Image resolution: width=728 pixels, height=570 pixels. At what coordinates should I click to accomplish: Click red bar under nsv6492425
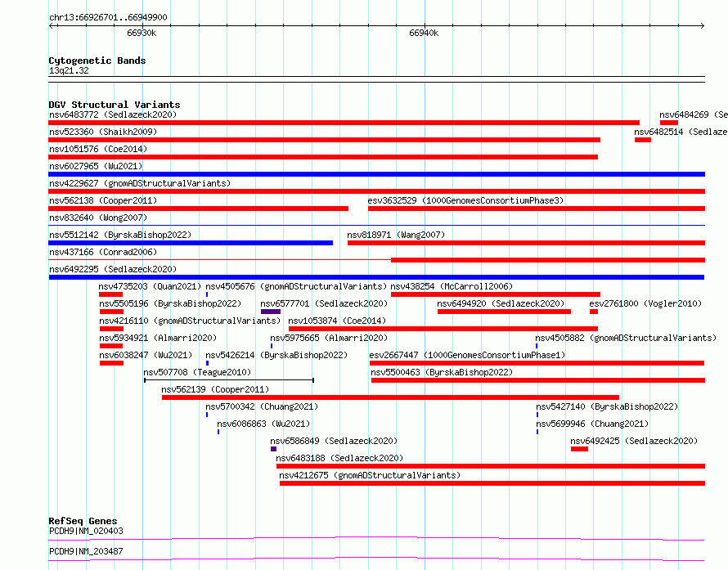(x=579, y=449)
